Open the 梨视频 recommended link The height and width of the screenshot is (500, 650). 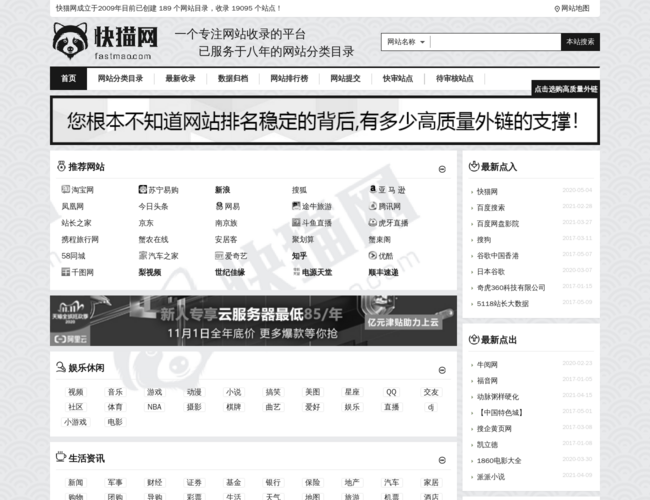[150, 272]
